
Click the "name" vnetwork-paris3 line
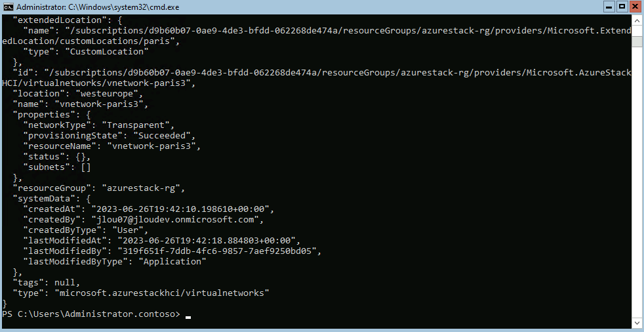(x=80, y=104)
